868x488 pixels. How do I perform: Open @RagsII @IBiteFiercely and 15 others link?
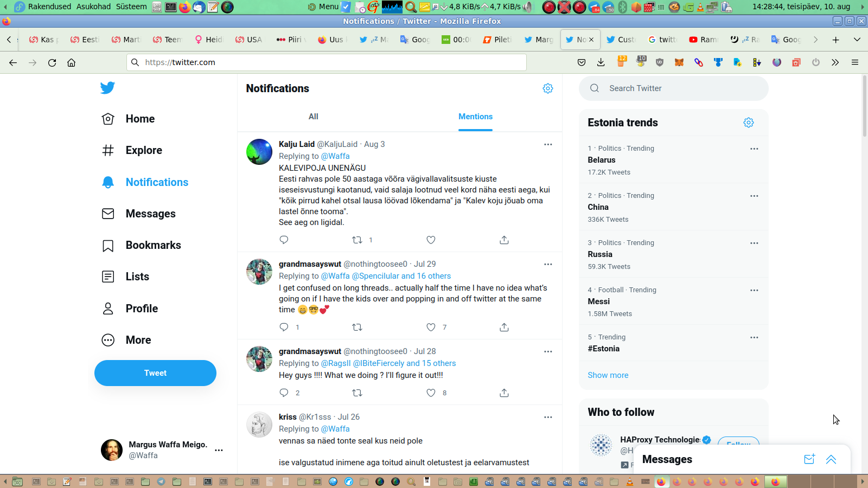(388, 363)
